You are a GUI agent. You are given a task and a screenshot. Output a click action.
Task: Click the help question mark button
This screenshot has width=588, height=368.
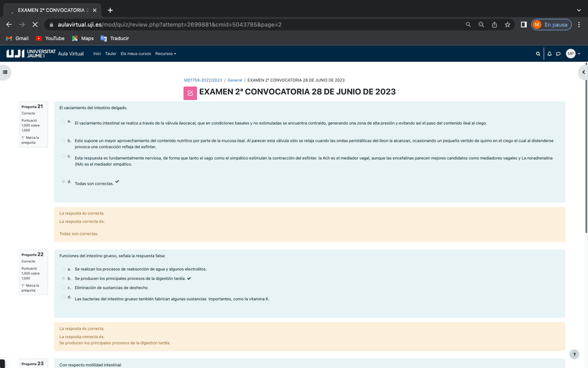[574, 354]
